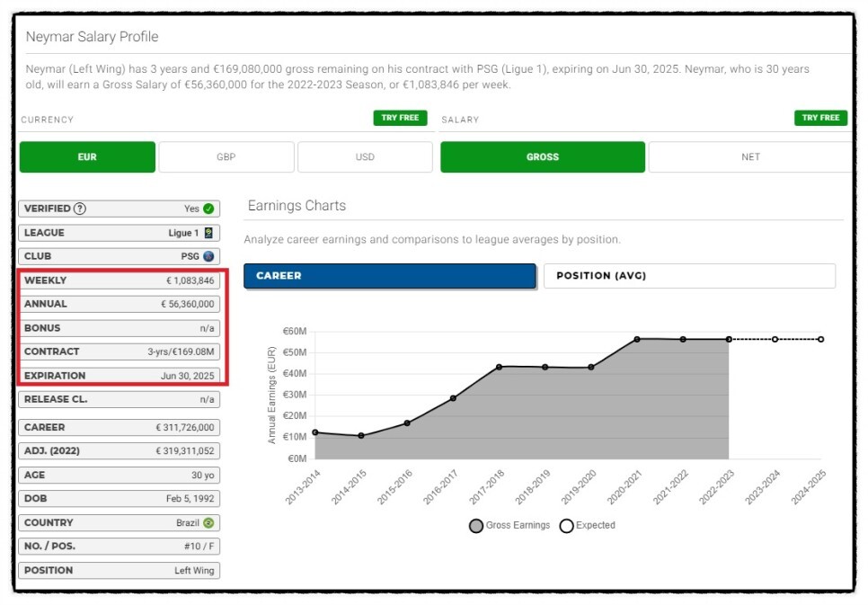868x605 pixels.
Task: Select NET salary view
Action: (750, 156)
